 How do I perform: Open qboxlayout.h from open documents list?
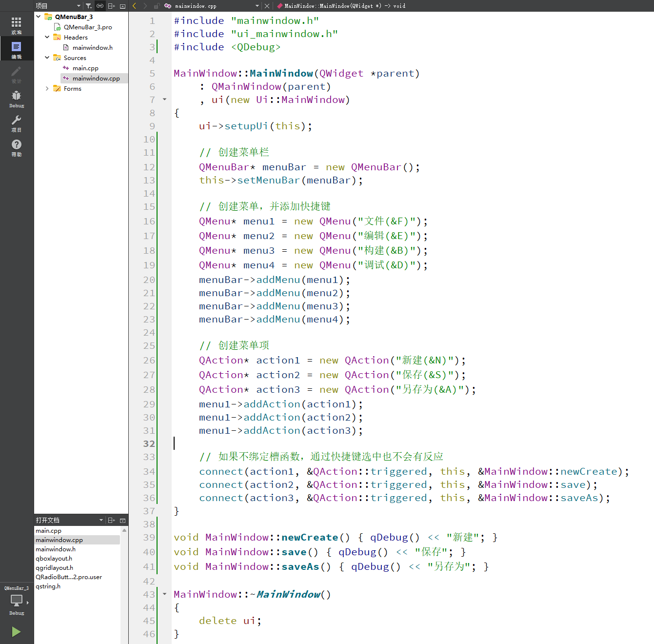click(54, 558)
